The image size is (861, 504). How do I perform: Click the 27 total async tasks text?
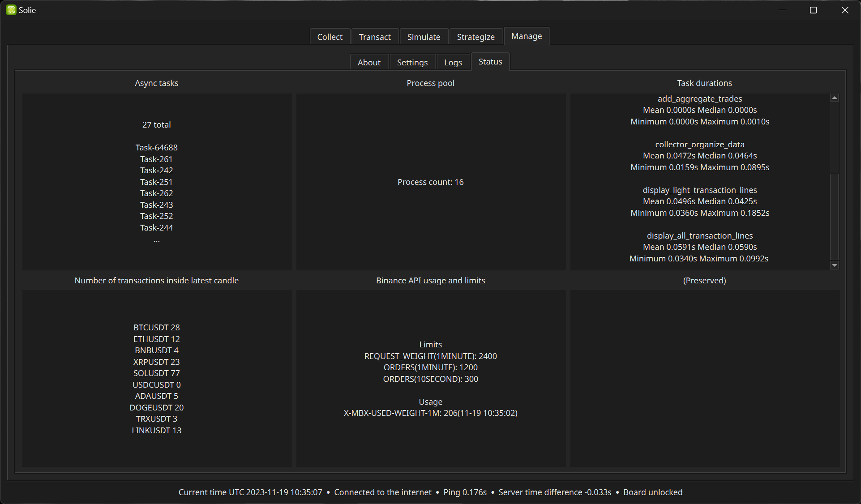click(x=156, y=125)
